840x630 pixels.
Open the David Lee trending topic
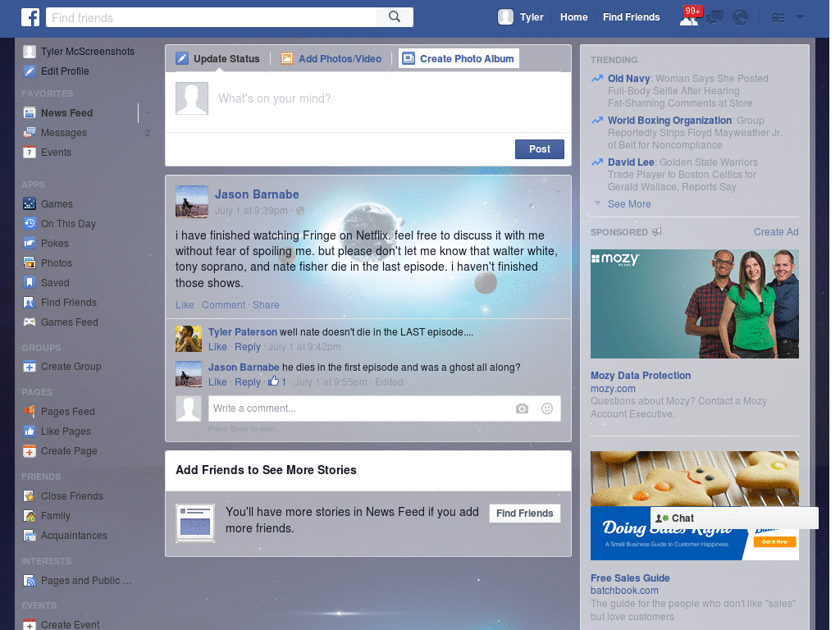click(631, 162)
